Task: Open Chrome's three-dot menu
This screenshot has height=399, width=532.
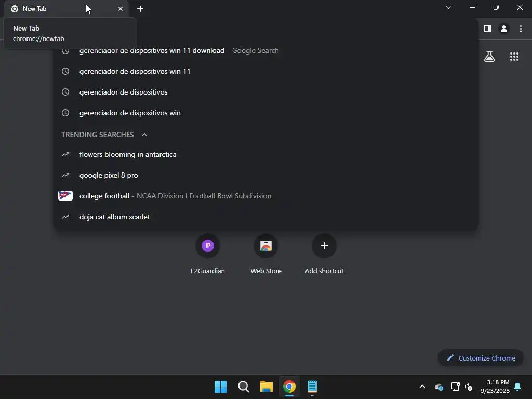Action: [521, 29]
